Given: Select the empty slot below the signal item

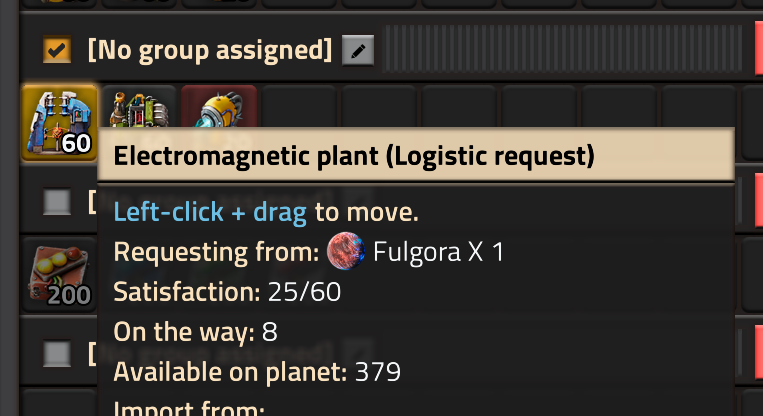Looking at the screenshot, I should coord(59,403).
